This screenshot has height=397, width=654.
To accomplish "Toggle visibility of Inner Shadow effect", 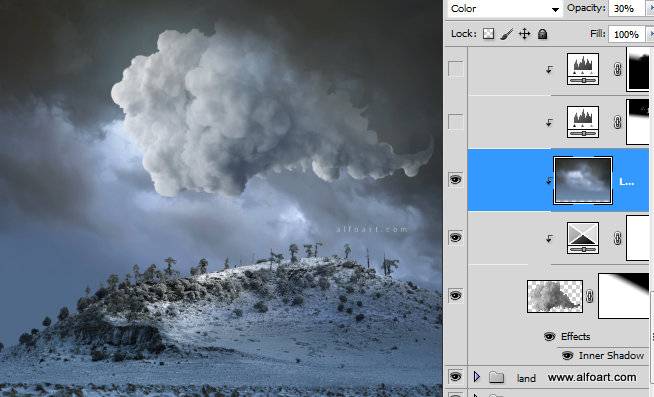I will [x=567, y=356].
